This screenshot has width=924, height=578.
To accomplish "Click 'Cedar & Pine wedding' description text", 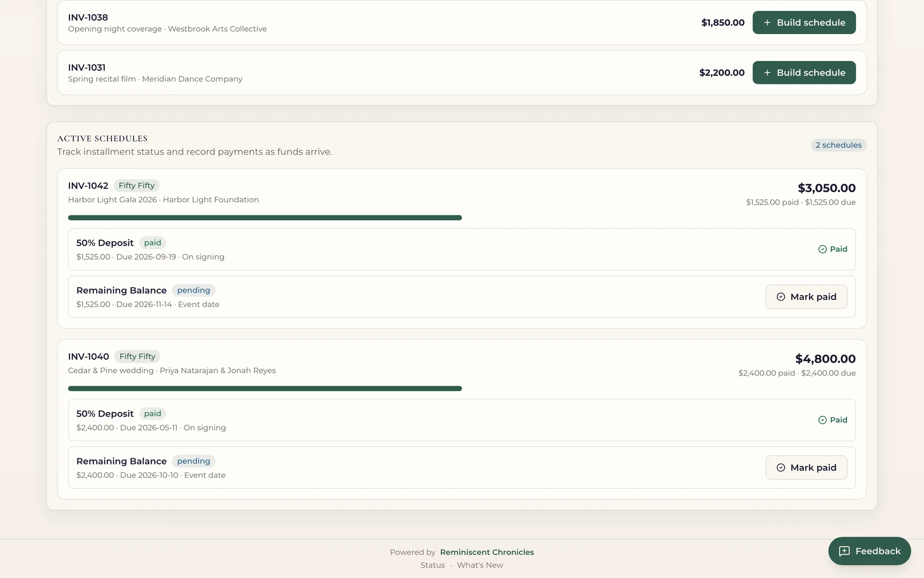I will pyautogui.click(x=111, y=370).
